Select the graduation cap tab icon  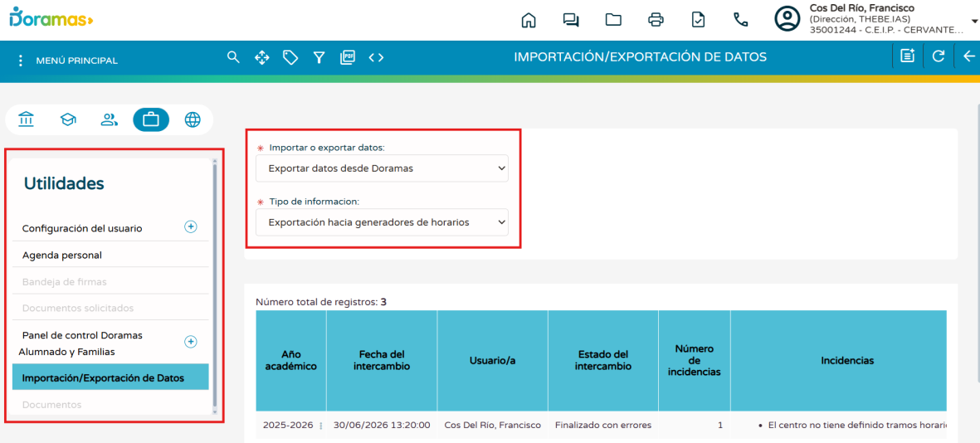[x=67, y=119]
